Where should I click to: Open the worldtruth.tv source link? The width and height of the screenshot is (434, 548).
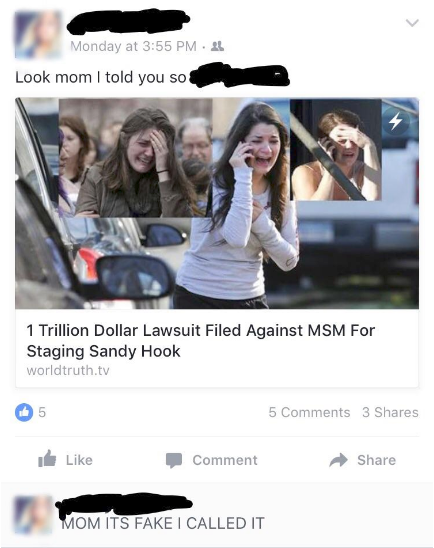click(68, 370)
